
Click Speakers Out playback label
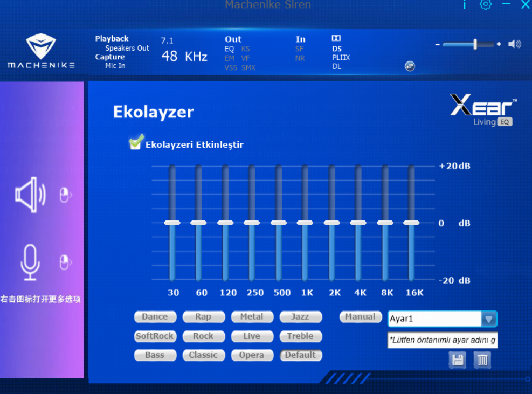(x=127, y=48)
